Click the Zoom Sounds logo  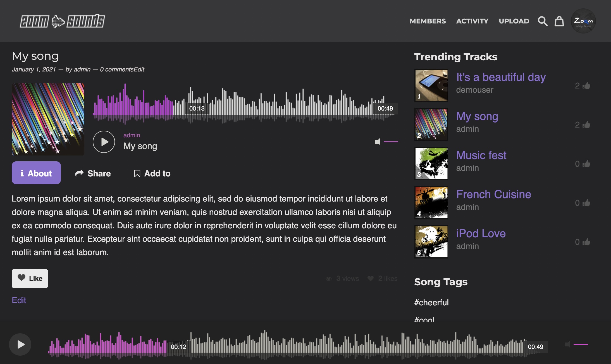[x=62, y=21]
